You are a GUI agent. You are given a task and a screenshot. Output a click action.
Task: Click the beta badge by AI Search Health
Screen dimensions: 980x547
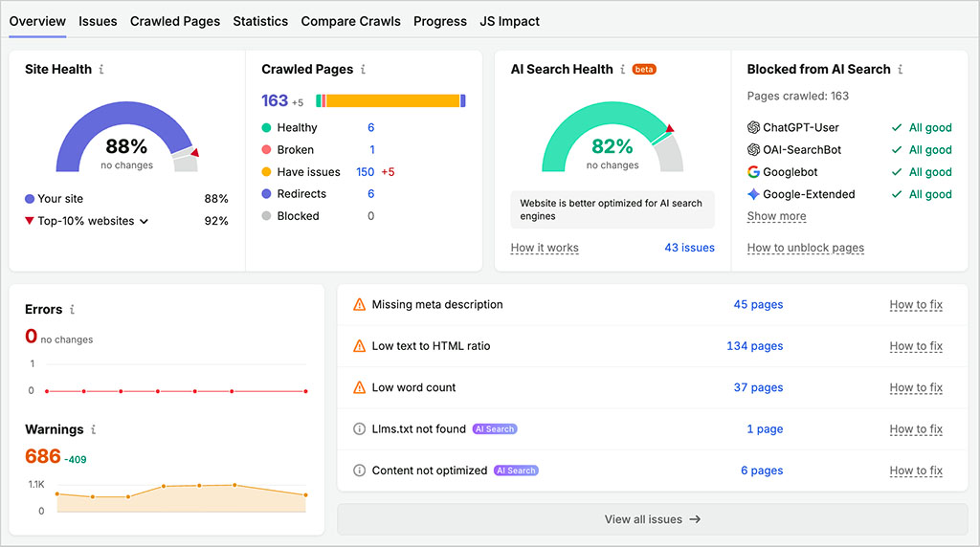tap(644, 69)
